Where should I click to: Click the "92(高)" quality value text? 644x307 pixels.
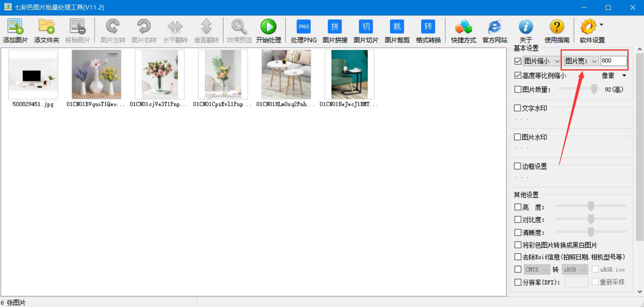(614, 89)
